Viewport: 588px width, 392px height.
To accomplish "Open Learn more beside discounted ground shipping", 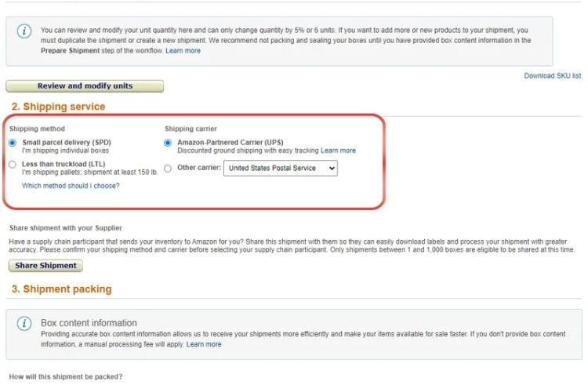I will point(338,151).
